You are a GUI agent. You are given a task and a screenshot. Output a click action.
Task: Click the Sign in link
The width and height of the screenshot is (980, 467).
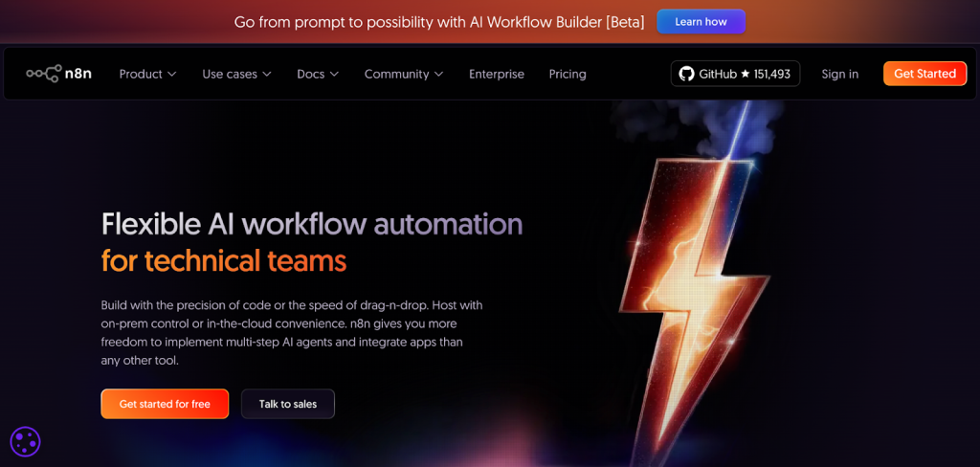(x=839, y=74)
